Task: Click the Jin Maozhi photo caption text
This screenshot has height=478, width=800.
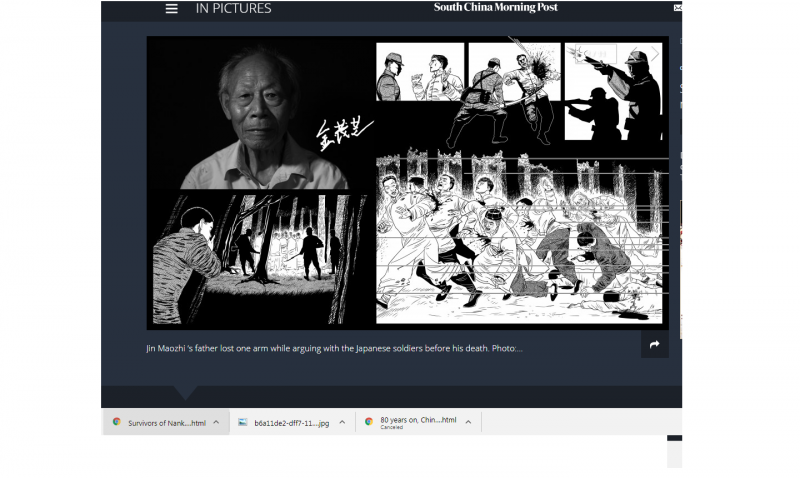Action: (x=334, y=348)
